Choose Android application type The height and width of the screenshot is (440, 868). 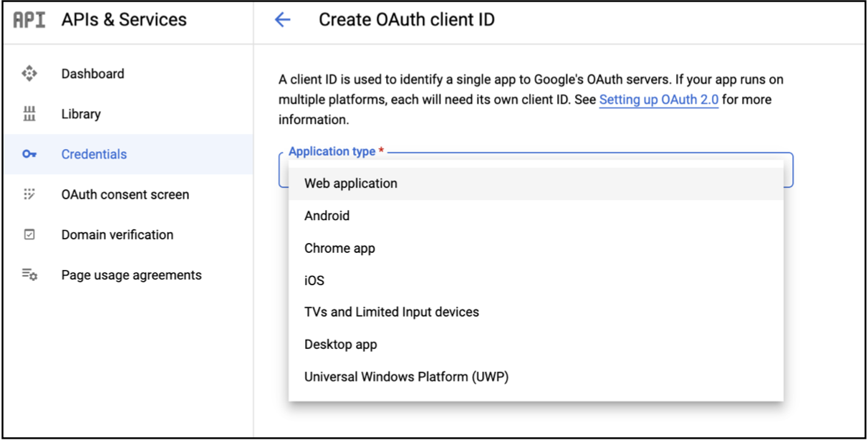pyautogui.click(x=536, y=216)
